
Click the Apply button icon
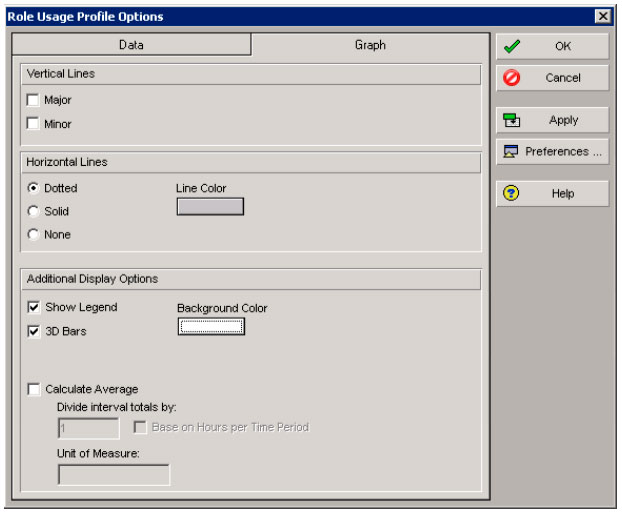(511, 120)
